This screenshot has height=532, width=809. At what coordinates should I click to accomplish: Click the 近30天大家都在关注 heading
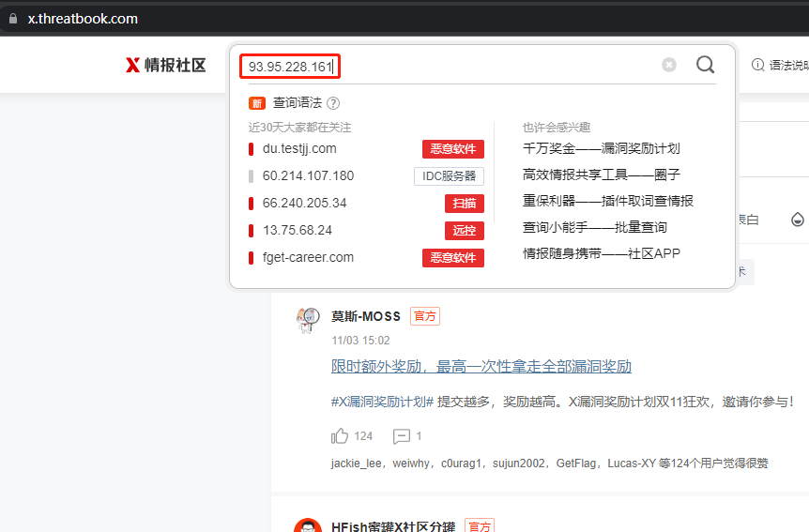click(x=299, y=128)
